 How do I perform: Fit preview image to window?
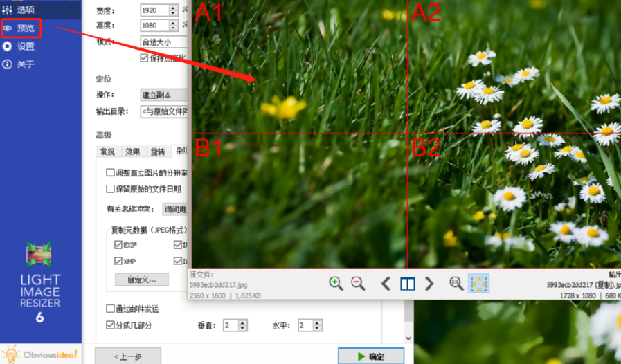pos(479,284)
